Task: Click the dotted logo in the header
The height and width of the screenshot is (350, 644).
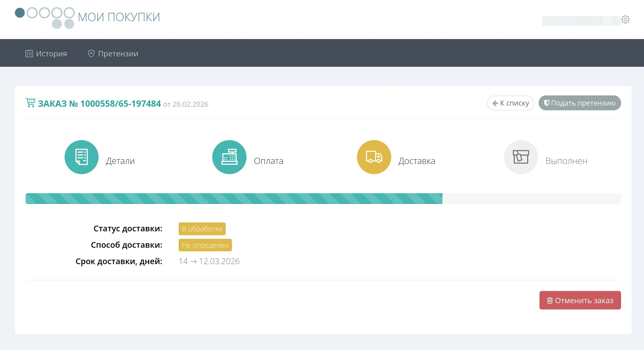Action: pyautogui.click(x=45, y=17)
